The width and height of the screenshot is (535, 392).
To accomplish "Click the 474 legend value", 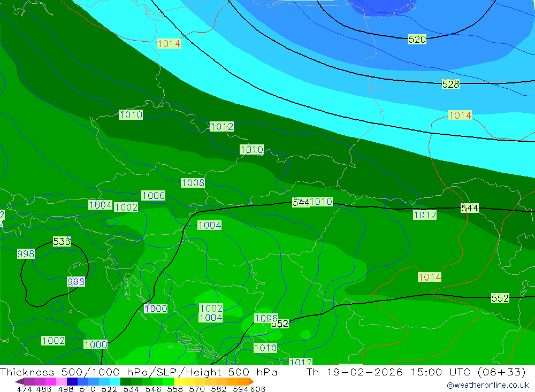I will [24, 389].
